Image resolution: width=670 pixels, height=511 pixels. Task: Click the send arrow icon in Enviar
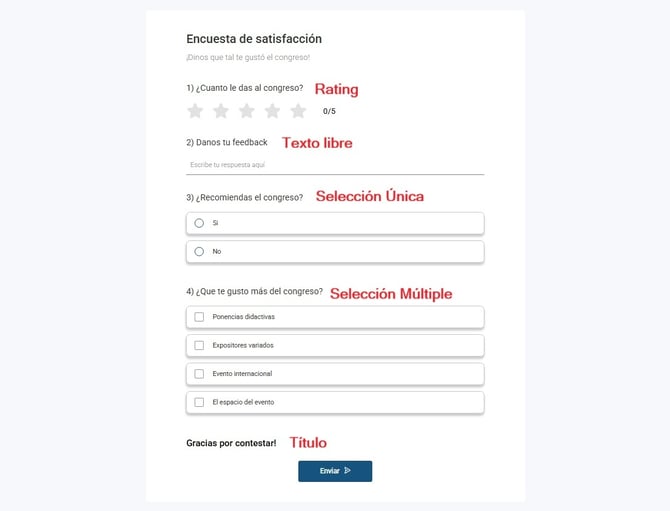pyautogui.click(x=348, y=471)
